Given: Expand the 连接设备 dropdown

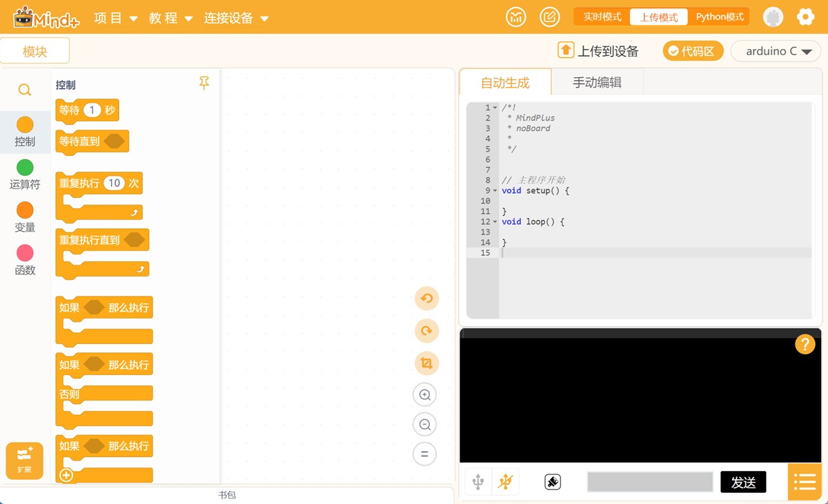Looking at the screenshot, I should coord(236,18).
